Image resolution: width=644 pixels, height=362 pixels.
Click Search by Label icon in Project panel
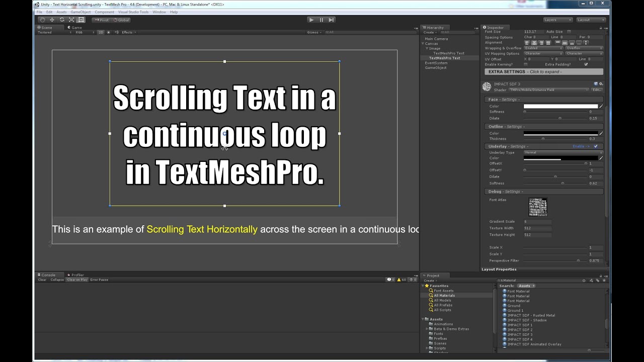(598, 281)
